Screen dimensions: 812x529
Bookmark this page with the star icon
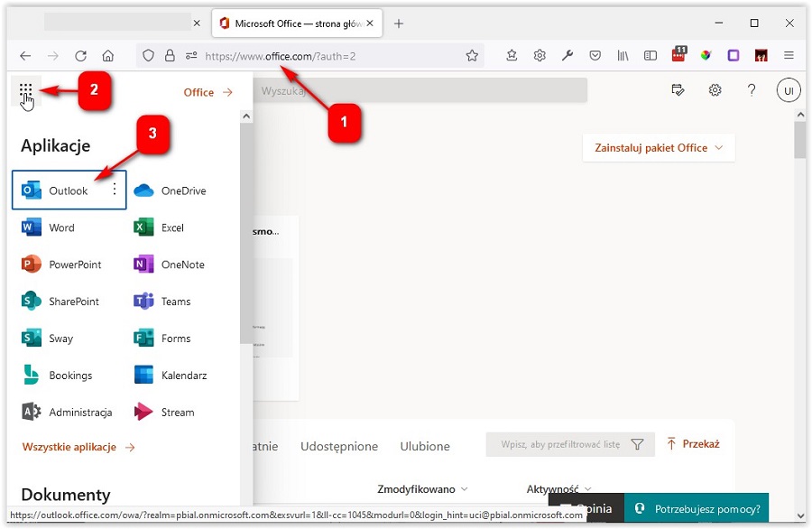pyautogui.click(x=472, y=55)
